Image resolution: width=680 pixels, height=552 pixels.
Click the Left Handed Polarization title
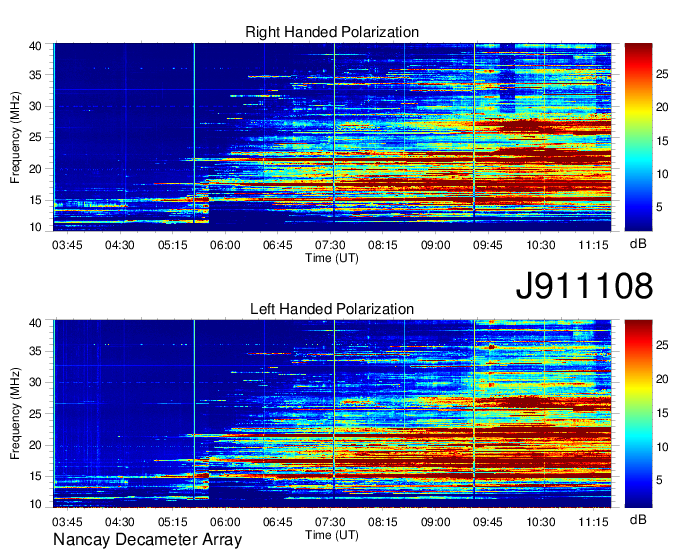[332, 309]
